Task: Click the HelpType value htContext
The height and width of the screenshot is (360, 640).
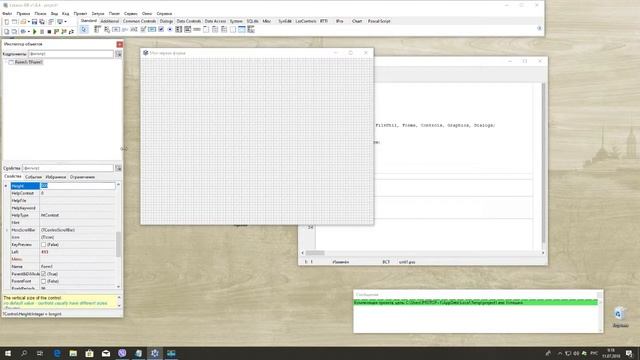Action: point(50,215)
